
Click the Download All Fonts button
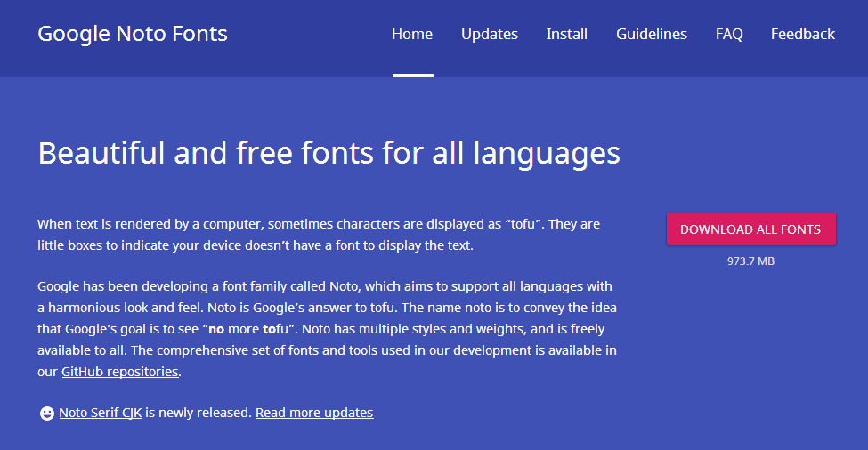[751, 229]
